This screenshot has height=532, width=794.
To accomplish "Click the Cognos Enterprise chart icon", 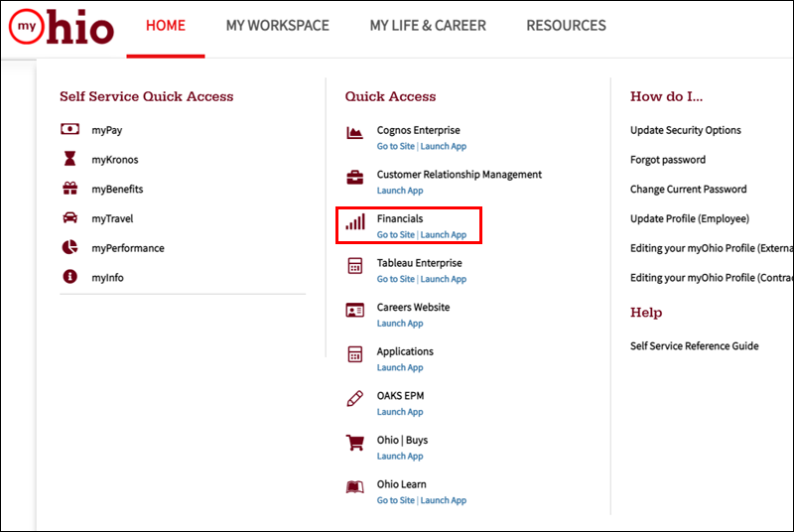I will click(354, 133).
